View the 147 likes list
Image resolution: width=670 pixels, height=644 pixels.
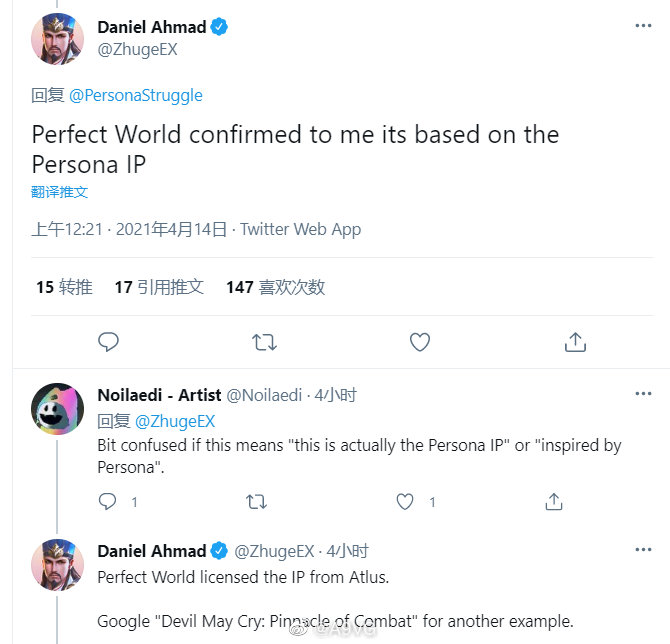(x=275, y=287)
